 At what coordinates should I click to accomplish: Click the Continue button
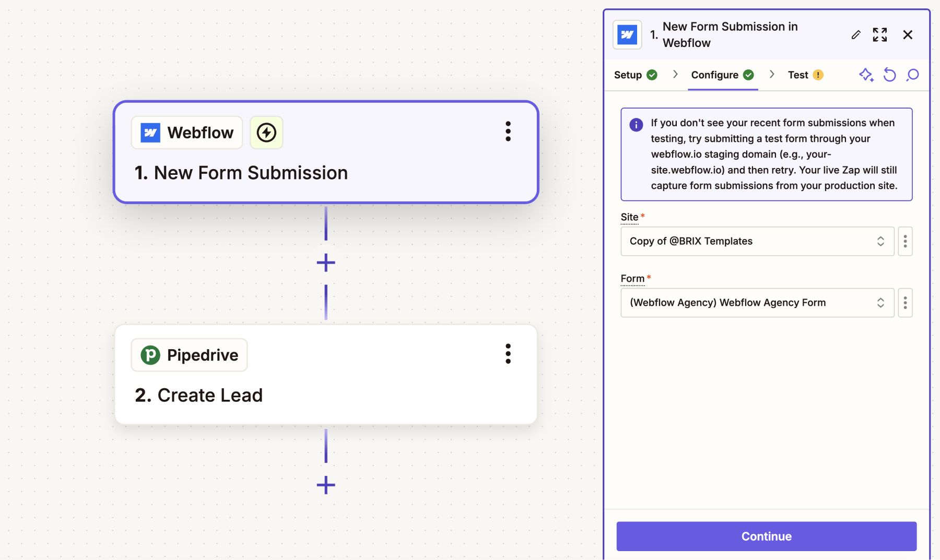766,536
